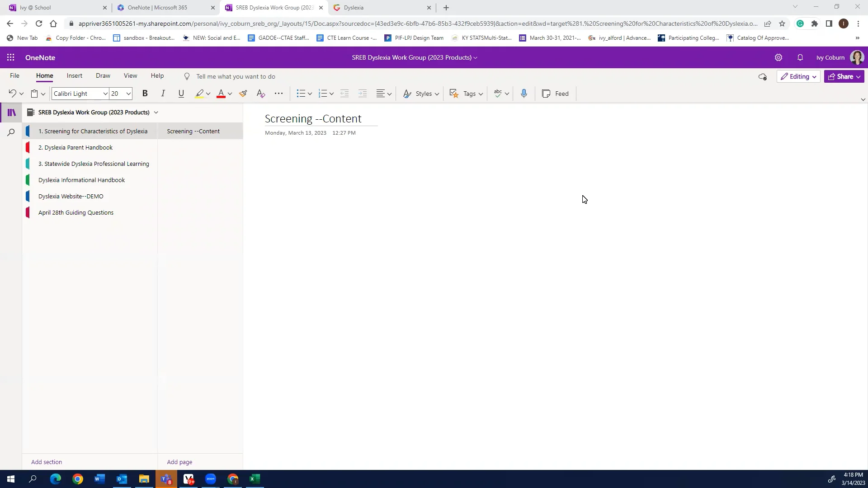The width and height of the screenshot is (868, 488).
Task: Toggle Bold formatting
Action: [x=145, y=94]
